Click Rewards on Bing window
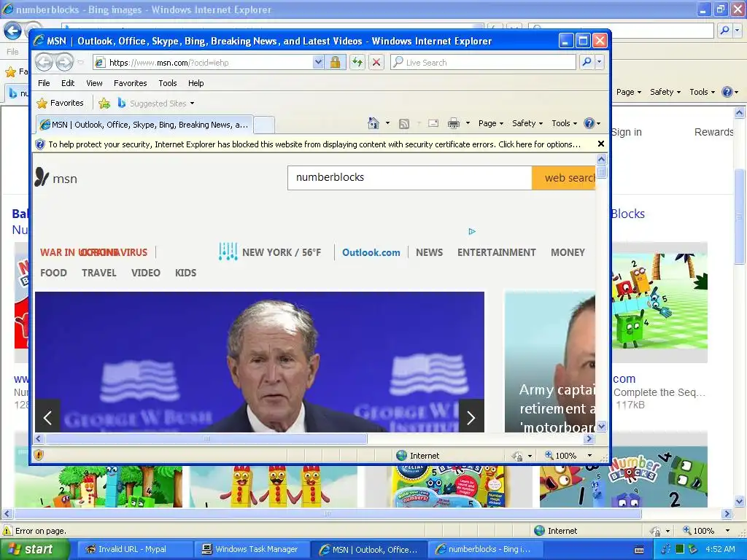Screen dimensions: 747x560 point(713,132)
